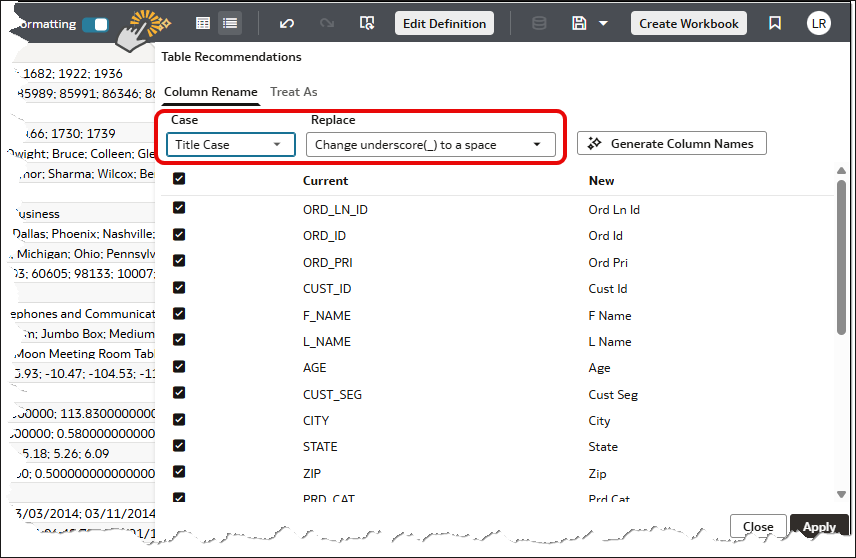Click the 1682; 1922; 1936 data row
The image size is (856, 558).
(73, 74)
